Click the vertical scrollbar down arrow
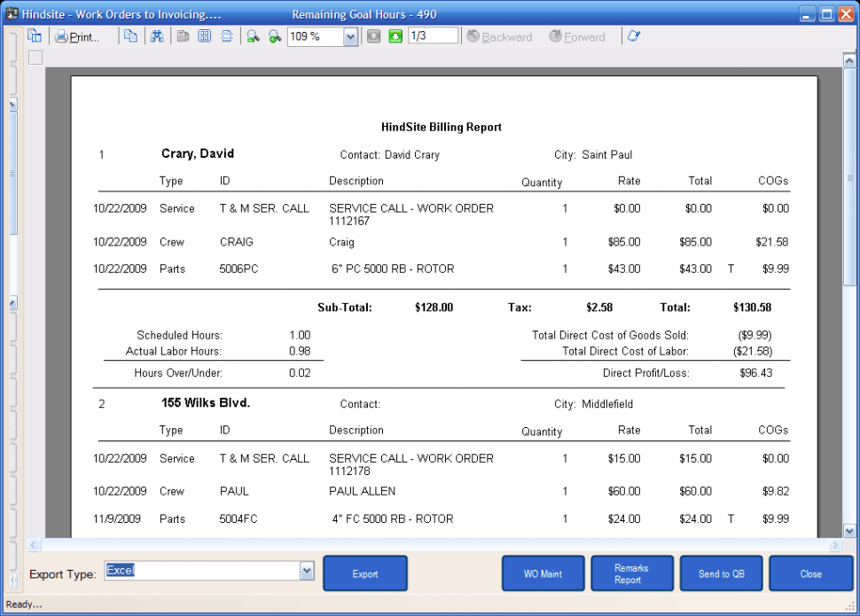The image size is (860, 616). click(849, 530)
